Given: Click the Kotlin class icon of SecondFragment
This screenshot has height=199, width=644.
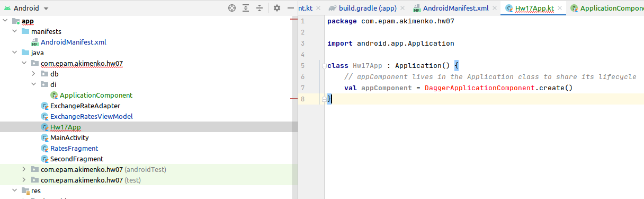Looking at the screenshot, I should point(44,159).
